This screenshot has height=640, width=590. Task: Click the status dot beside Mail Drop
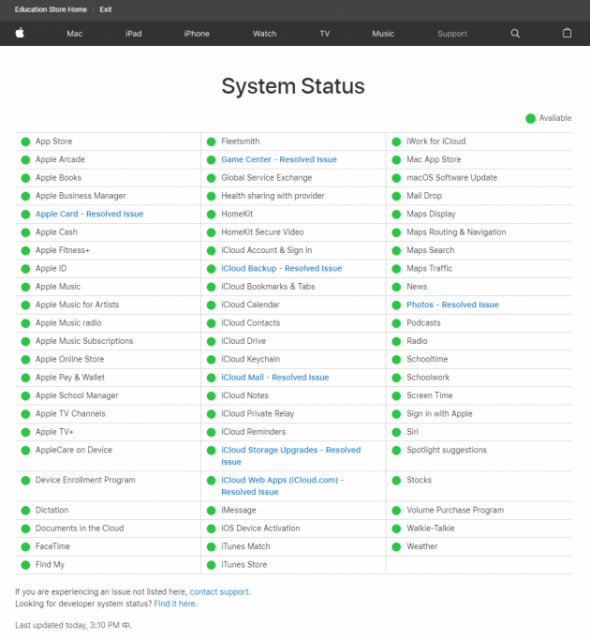click(x=396, y=196)
